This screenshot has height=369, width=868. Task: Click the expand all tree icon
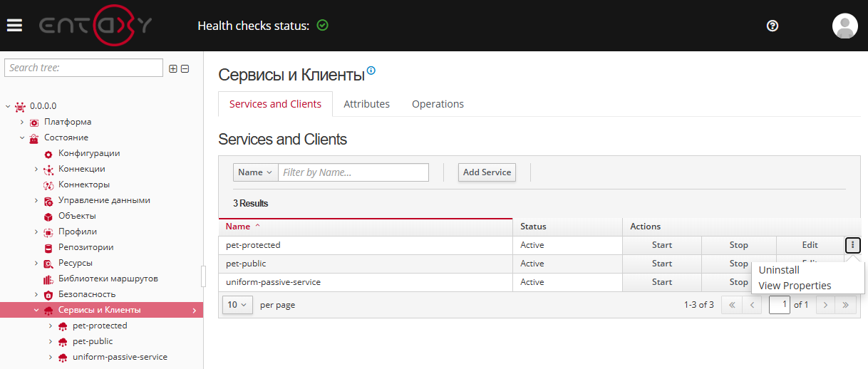point(172,68)
